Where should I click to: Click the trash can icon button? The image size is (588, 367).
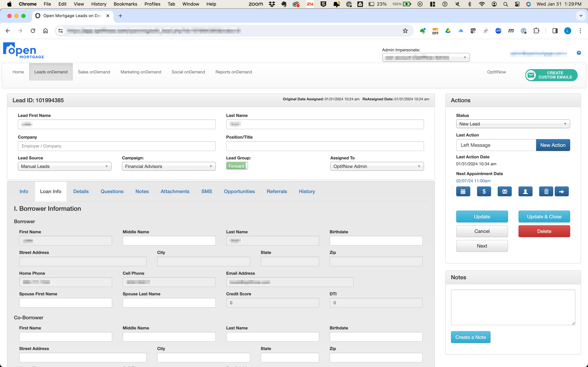pyautogui.click(x=546, y=192)
